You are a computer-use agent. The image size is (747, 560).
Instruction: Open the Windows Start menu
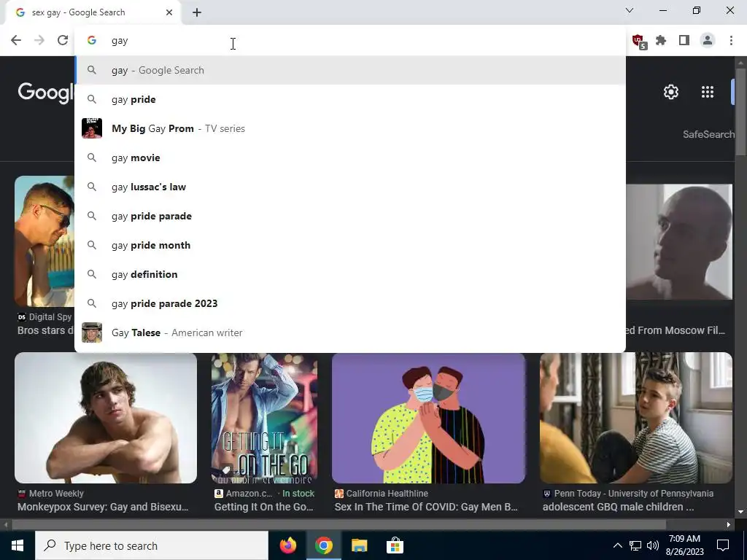point(18,545)
